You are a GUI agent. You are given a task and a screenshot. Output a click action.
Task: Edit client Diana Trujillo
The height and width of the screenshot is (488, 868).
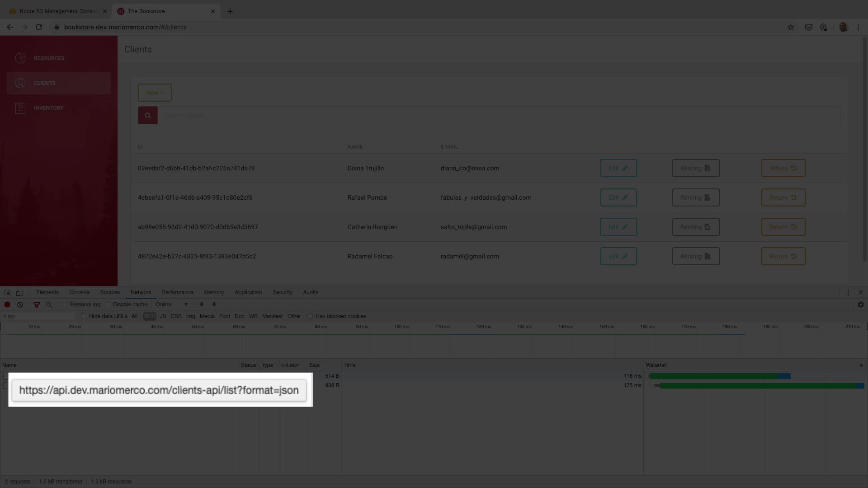click(x=618, y=168)
